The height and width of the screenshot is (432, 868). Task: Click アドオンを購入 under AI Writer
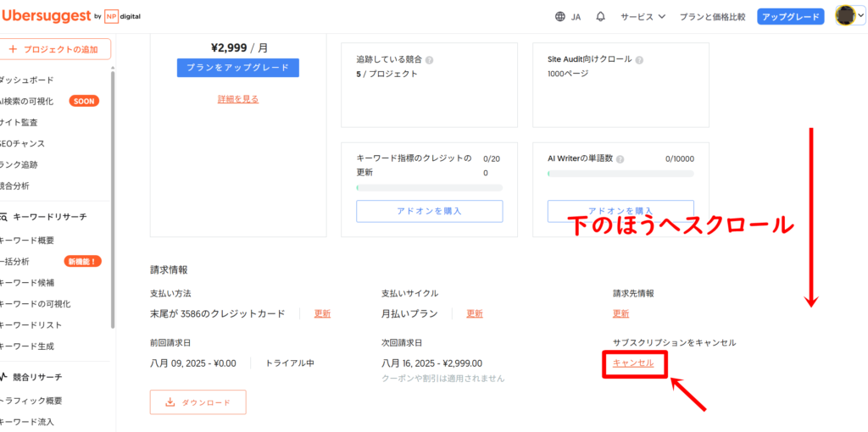pyautogui.click(x=620, y=211)
